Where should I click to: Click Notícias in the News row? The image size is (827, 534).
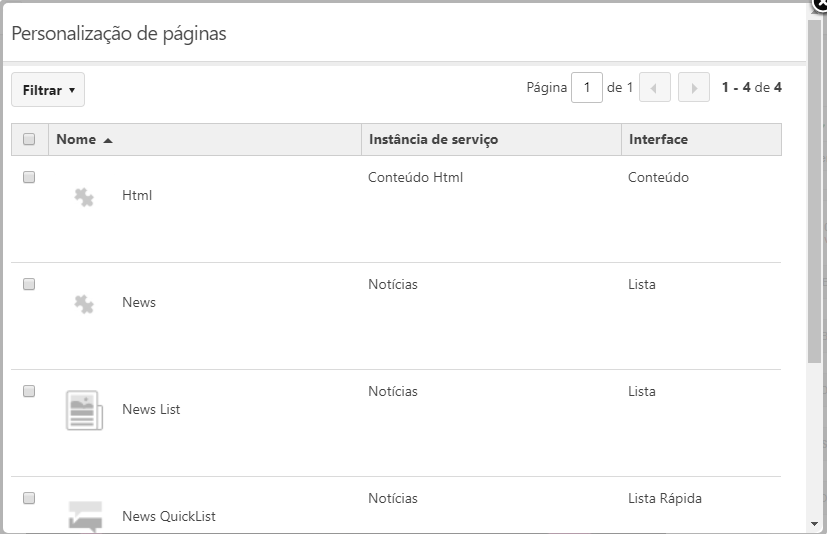[393, 284]
